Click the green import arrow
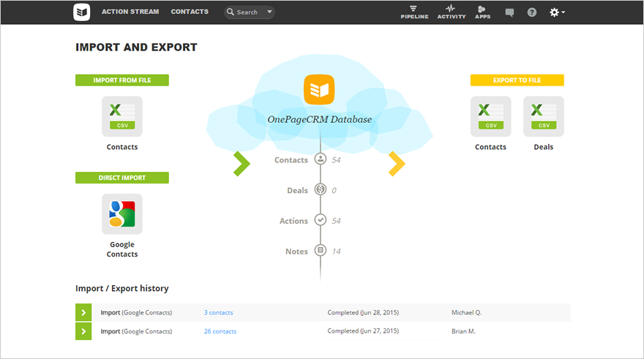The image size is (644, 359). [x=241, y=164]
